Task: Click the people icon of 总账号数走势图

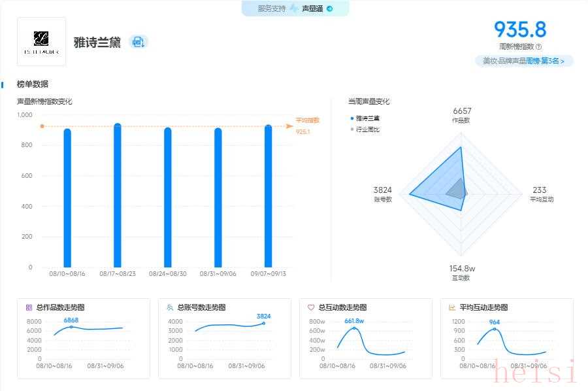Action: point(170,308)
